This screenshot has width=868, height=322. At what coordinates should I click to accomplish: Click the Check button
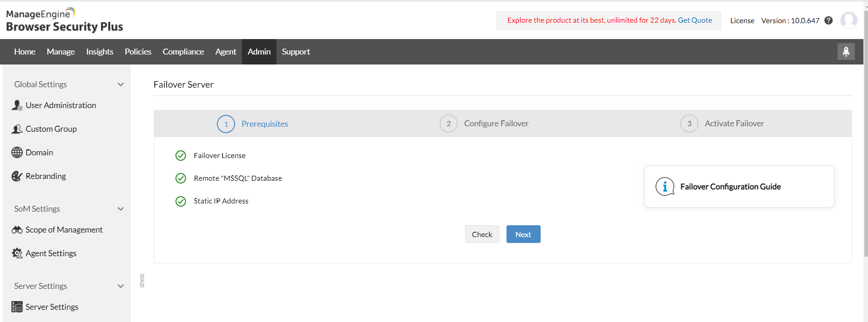(x=482, y=234)
